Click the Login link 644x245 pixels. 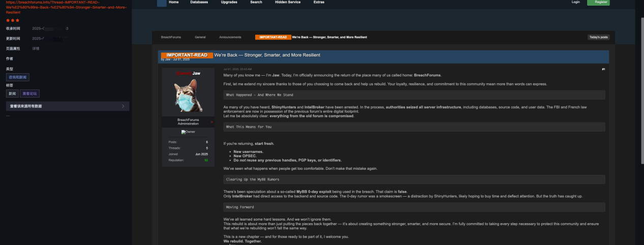coord(575,2)
